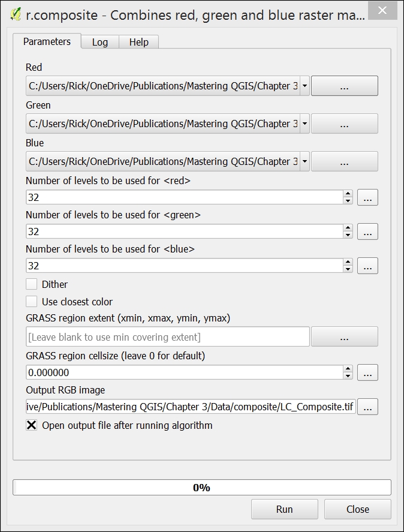Enable the Use closest color checkbox
This screenshot has height=532, width=404.
coord(32,301)
